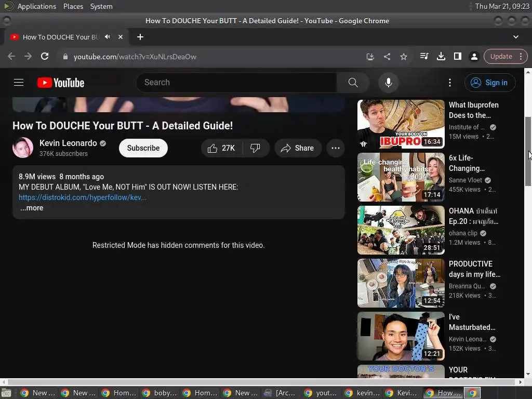Click the page vertical scrollbar thumb
Image resolution: width=532 pixels, height=399 pixels.
(x=528, y=151)
